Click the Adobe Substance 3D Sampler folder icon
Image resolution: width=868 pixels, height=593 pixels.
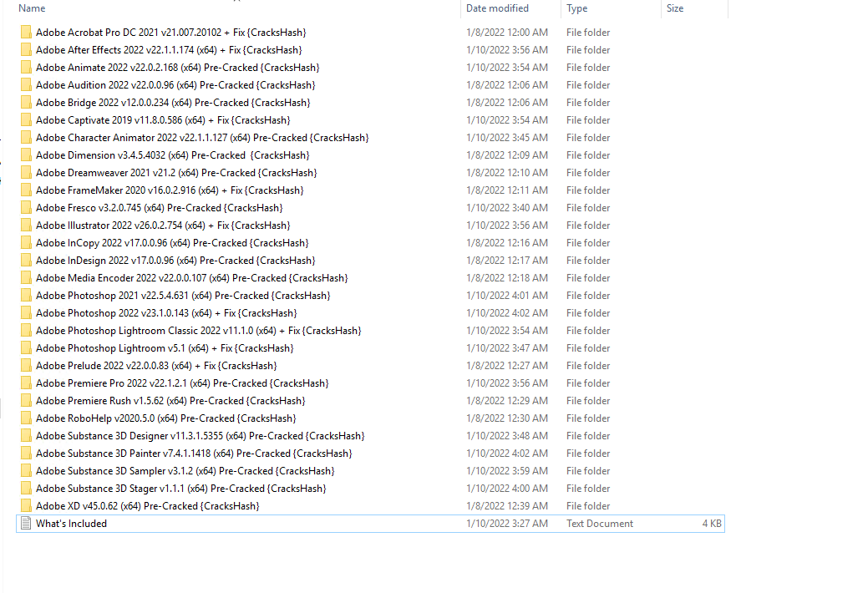click(x=26, y=470)
